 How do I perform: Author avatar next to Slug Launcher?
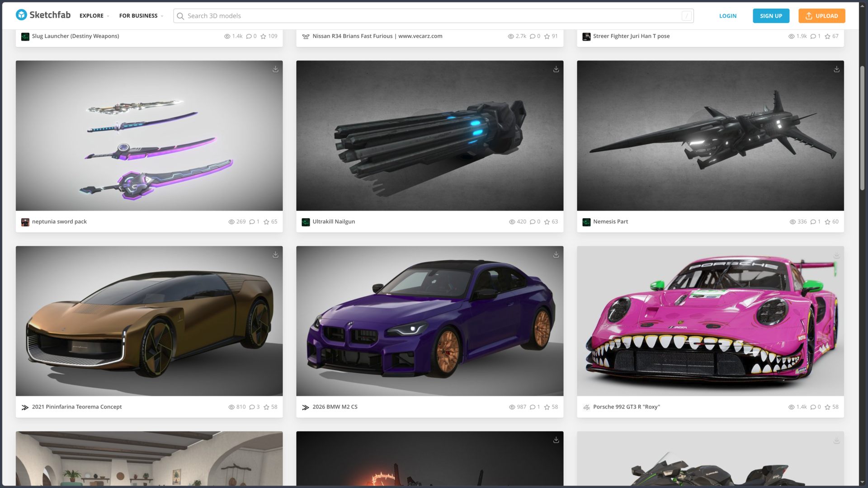tap(25, 37)
